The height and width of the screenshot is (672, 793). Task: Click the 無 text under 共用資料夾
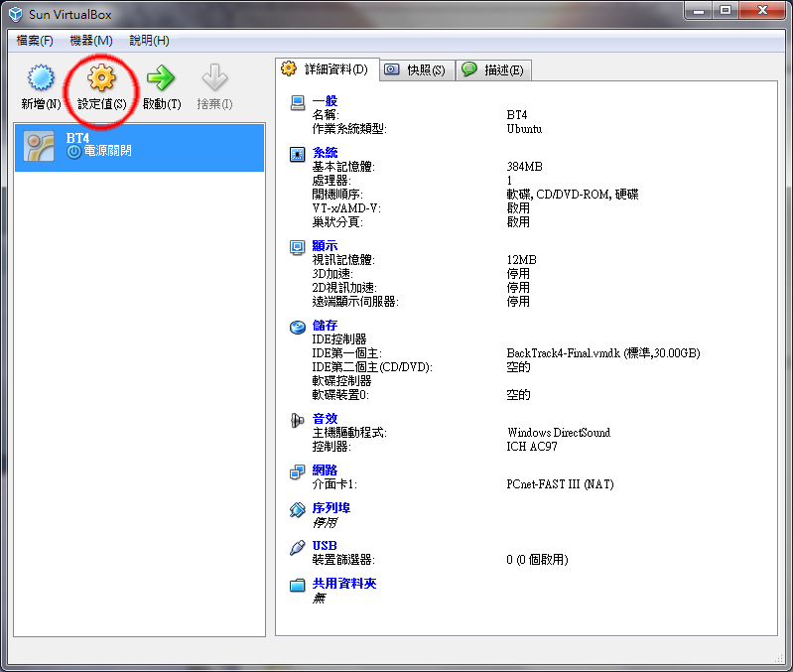click(319, 599)
